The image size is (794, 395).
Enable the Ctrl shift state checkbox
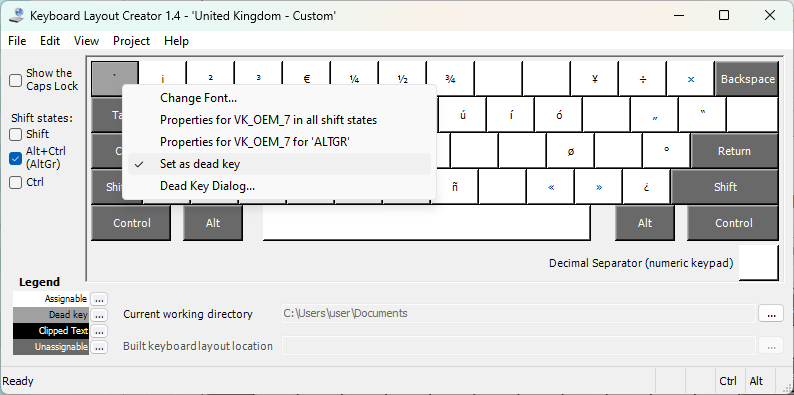(x=16, y=182)
